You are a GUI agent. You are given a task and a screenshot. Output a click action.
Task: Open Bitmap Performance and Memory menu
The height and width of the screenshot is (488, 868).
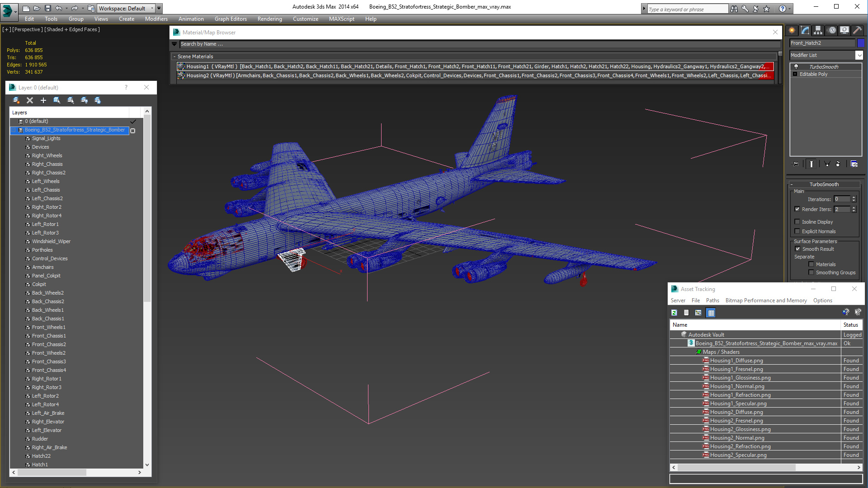click(766, 300)
